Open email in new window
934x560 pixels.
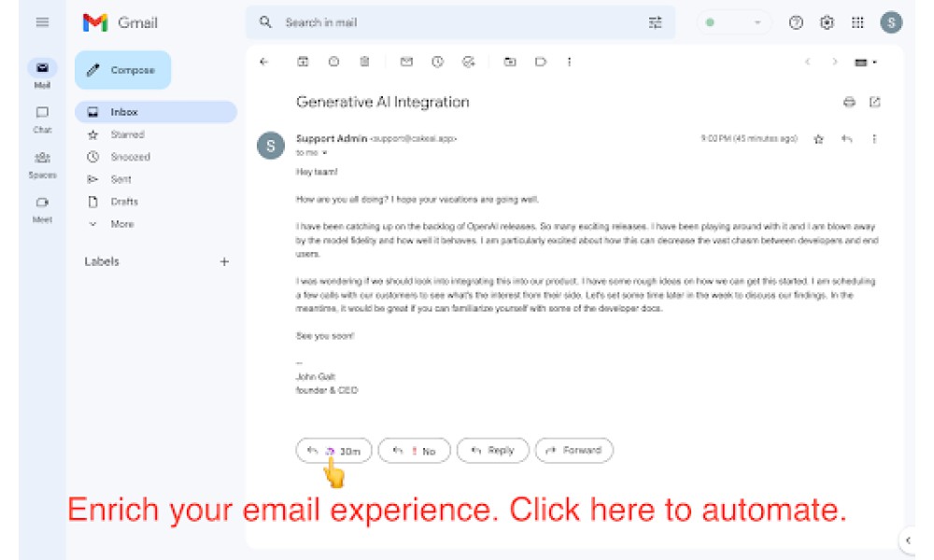tap(874, 103)
